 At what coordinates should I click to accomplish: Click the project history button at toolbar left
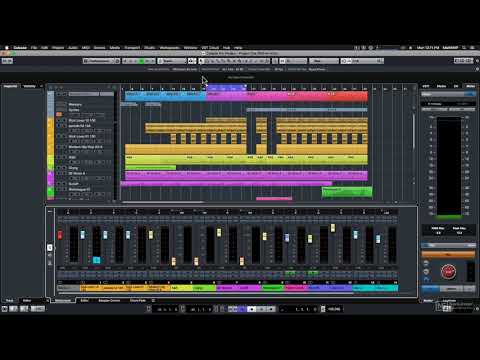[7, 61]
